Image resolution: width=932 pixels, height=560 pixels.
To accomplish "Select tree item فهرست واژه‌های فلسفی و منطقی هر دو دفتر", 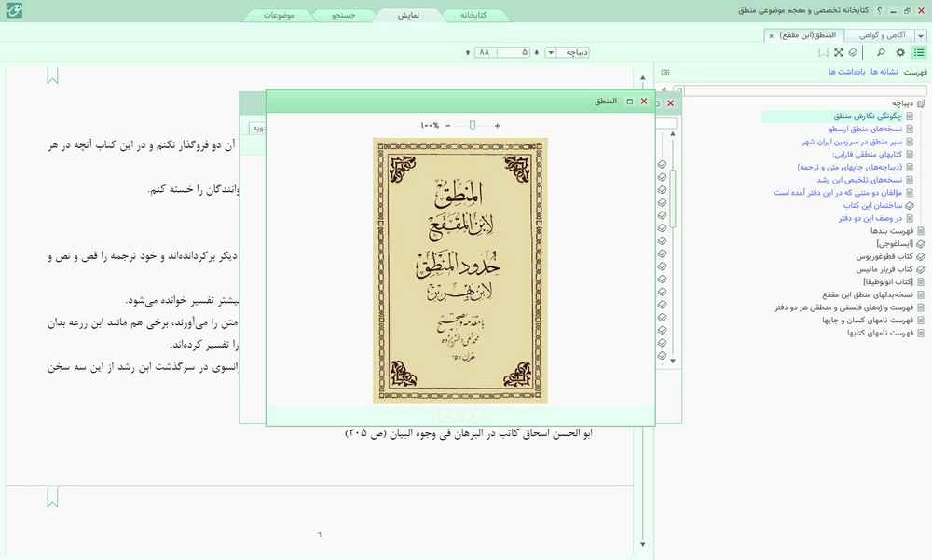I will coord(844,307).
